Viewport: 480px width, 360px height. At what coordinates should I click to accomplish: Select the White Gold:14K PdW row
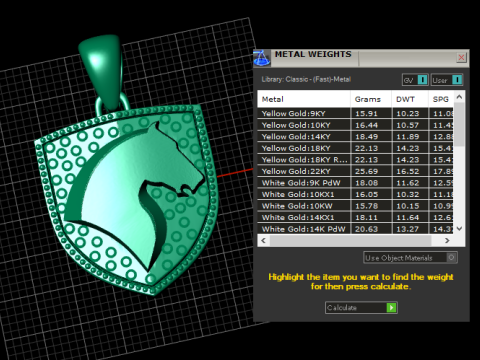tap(356, 229)
